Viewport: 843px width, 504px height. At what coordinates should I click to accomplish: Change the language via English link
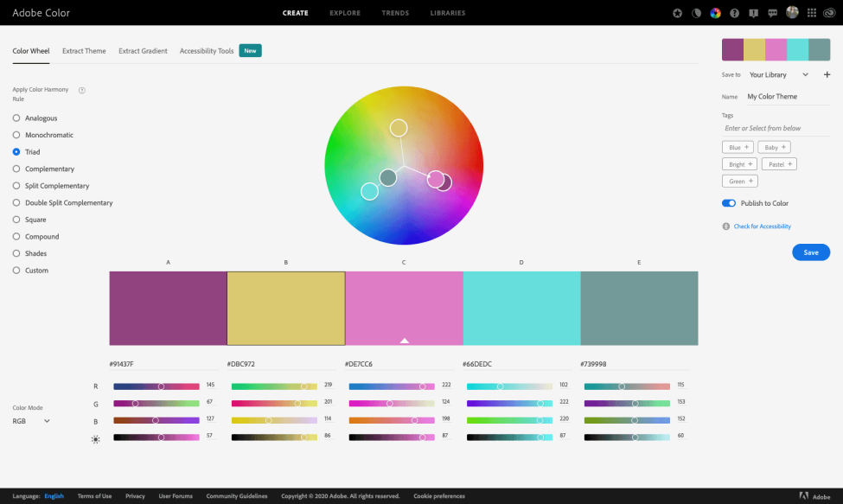[54, 496]
